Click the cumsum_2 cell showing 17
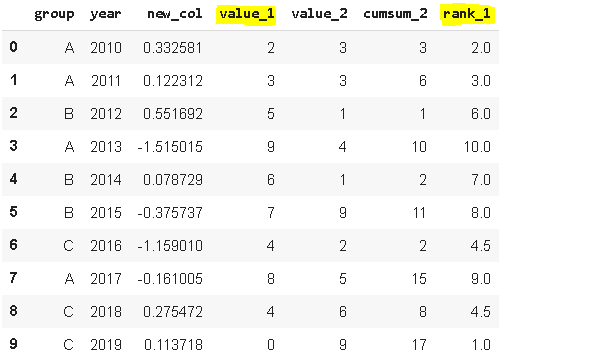Image resolution: width=594 pixels, height=361 pixels. pos(419,345)
